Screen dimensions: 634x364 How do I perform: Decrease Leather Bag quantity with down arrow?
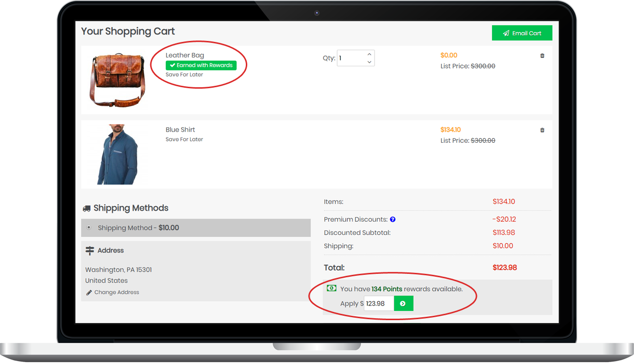[x=369, y=62]
